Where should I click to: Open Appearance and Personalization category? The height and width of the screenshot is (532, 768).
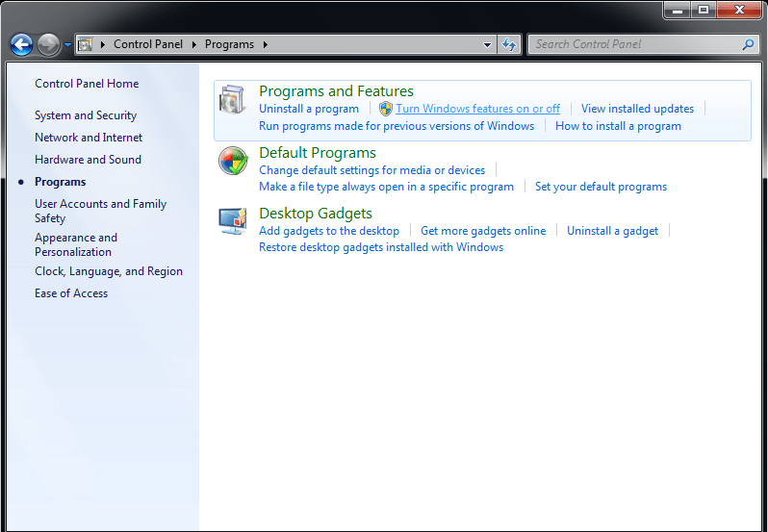pyautogui.click(x=76, y=244)
